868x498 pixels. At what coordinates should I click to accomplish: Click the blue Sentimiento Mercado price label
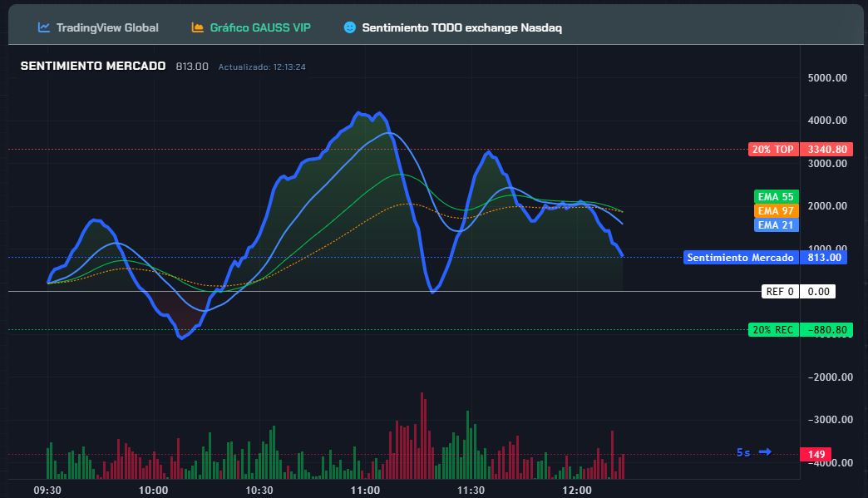tap(741, 258)
